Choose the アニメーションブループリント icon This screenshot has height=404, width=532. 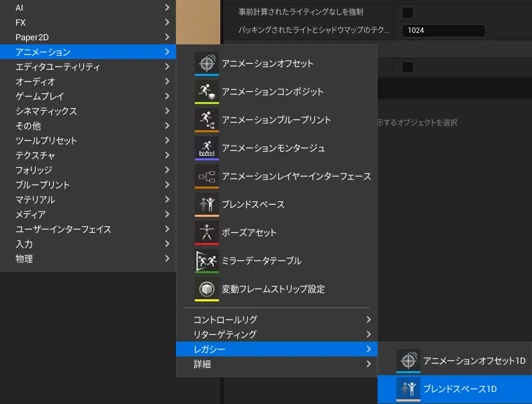206,120
